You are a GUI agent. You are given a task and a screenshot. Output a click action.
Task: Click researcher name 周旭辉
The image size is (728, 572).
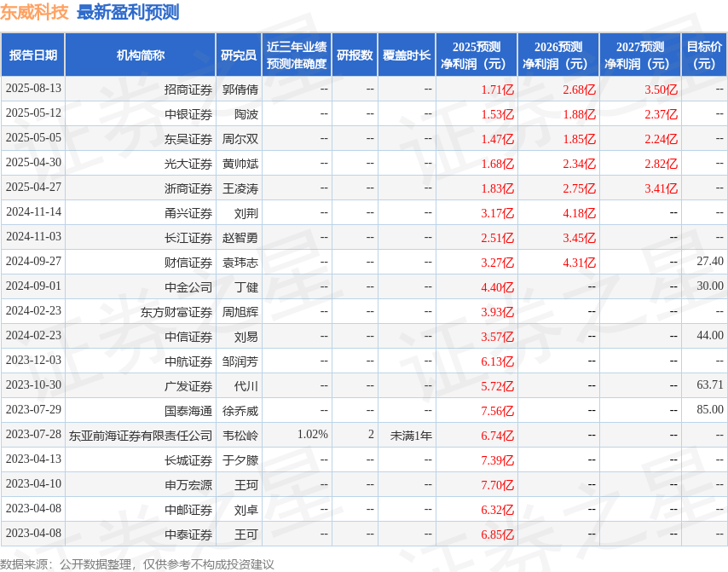tap(240, 311)
